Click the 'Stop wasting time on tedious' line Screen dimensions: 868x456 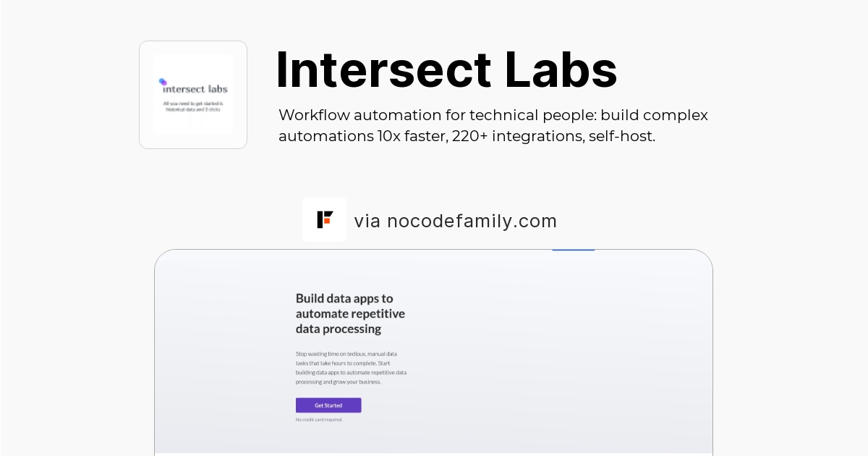point(346,354)
